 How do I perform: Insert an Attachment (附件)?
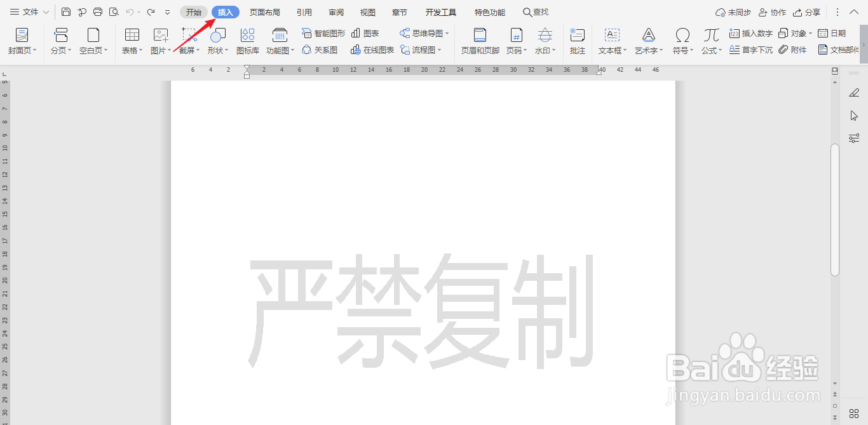coord(792,50)
